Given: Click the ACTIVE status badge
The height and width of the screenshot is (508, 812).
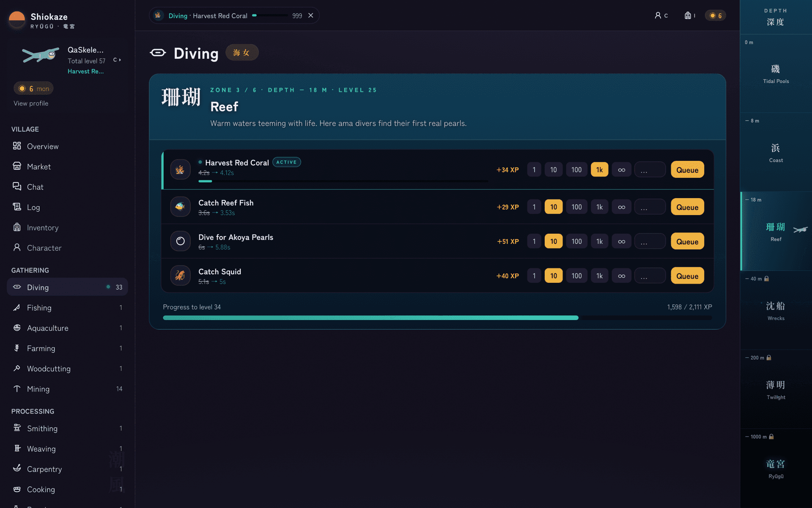Looking at the screenshot, I should 286,162.
